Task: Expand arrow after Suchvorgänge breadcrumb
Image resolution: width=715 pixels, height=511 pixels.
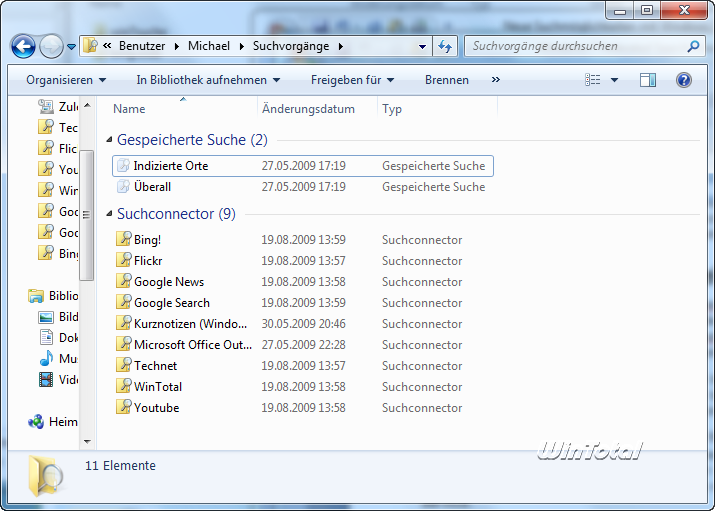Action: pos(341,46)
